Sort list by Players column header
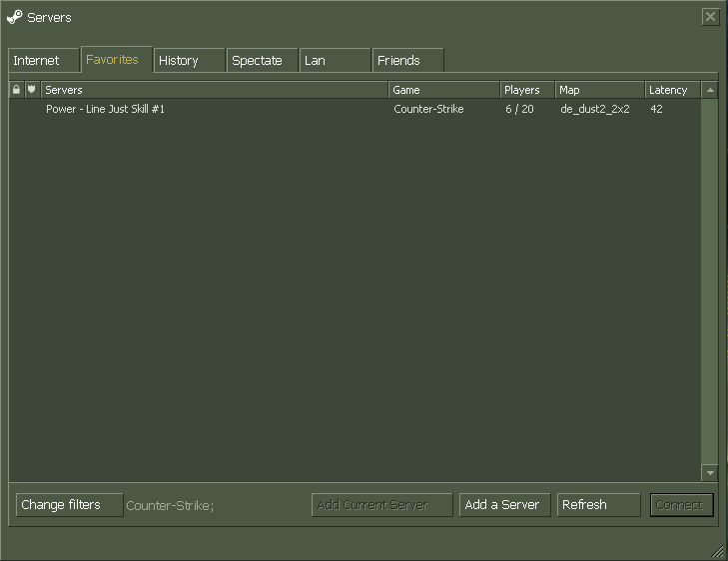 click(x=527, y=90)
